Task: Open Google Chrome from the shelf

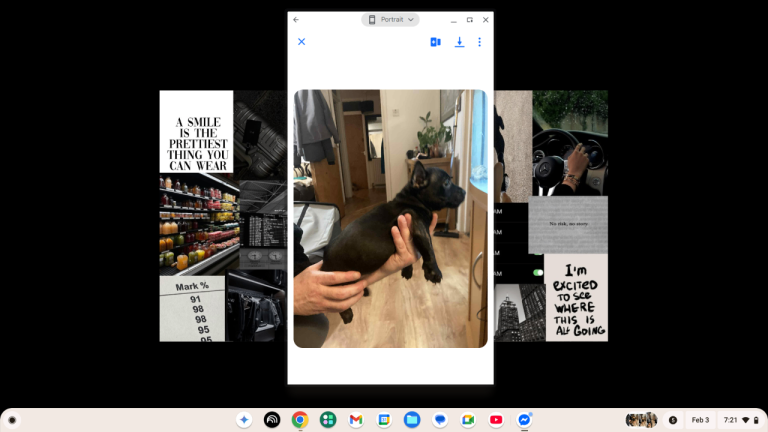Action: [x=300, y=420]
